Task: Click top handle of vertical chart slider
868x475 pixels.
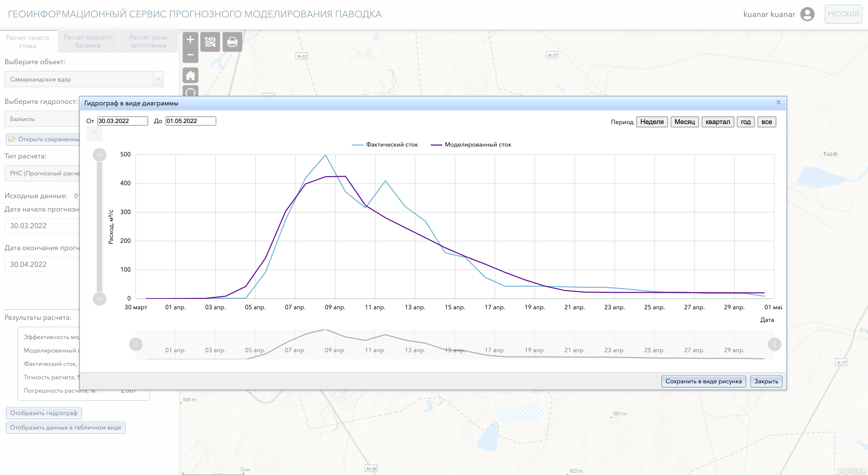Action: coord(99,155)
